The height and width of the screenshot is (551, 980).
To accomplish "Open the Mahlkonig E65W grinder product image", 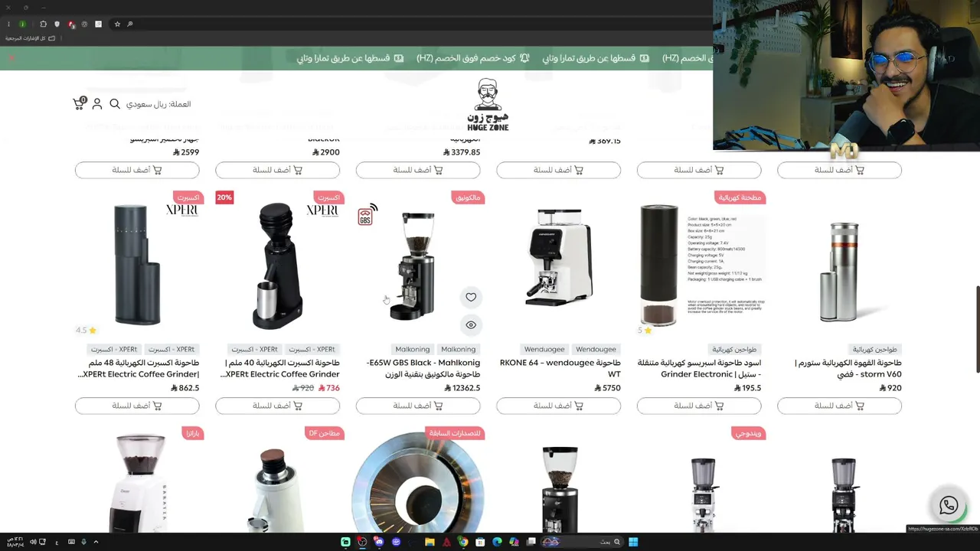I will (x=417, y=265).
